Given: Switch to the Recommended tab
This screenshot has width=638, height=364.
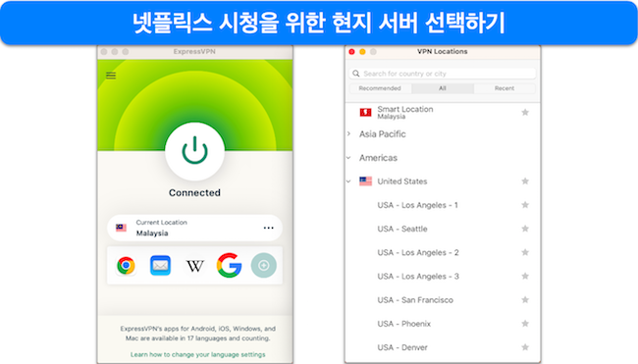Looking at the screenshot, I should coord(380,88).
